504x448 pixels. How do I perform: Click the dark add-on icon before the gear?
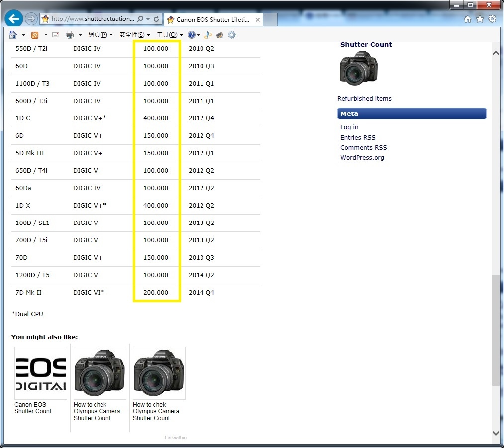pos(220,35)
